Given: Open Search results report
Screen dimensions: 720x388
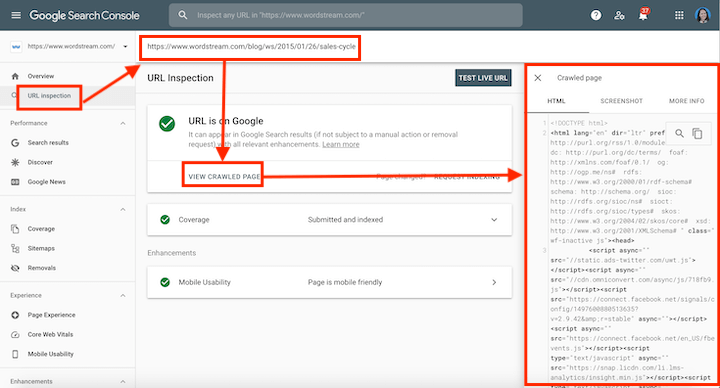Looking at the screenshot, I should 48,143.
